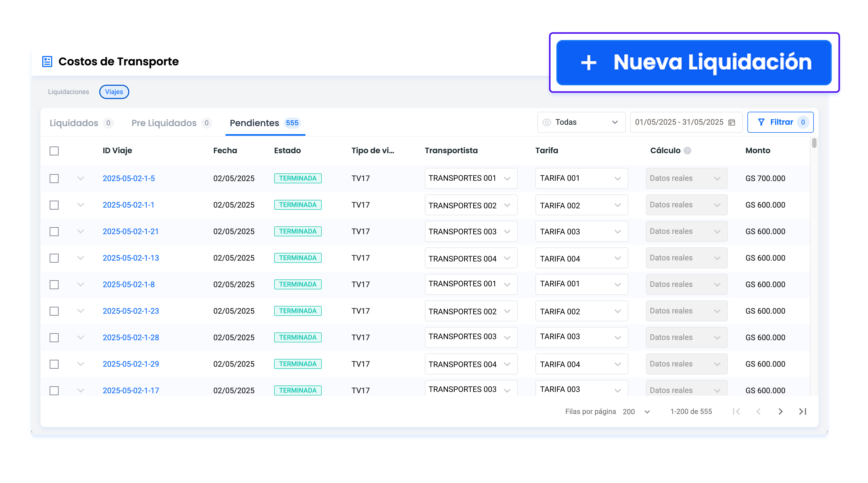Open trip link 2025-05-02-1-28
Screen dimensions: 868x483
(x=131, y=338)
